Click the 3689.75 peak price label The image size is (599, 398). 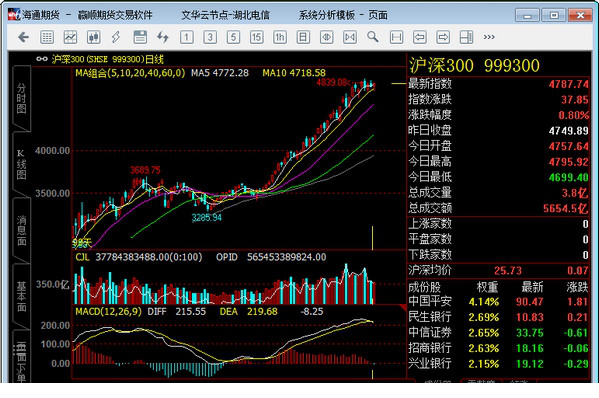coord(145,170)
